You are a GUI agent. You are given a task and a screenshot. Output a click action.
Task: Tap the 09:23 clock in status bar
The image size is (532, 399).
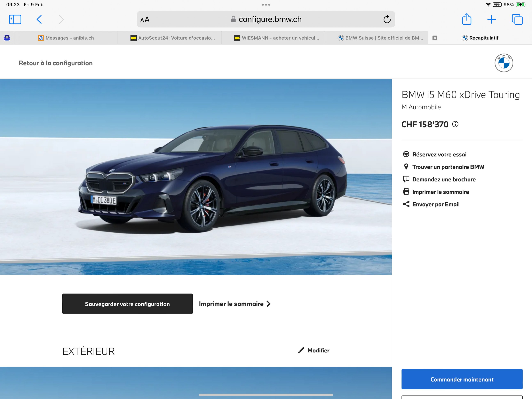(x=13, y=5)
